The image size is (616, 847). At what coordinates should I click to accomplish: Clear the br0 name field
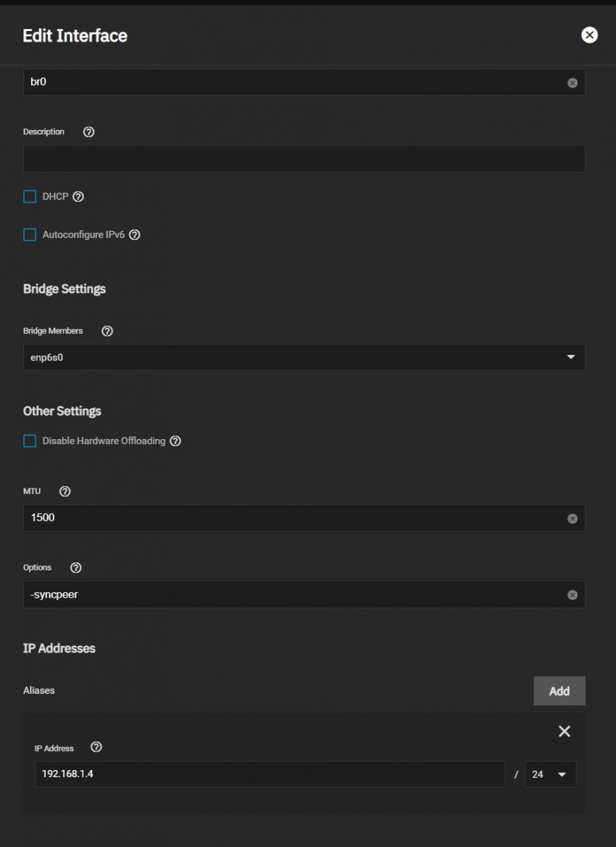coord(572,83)
